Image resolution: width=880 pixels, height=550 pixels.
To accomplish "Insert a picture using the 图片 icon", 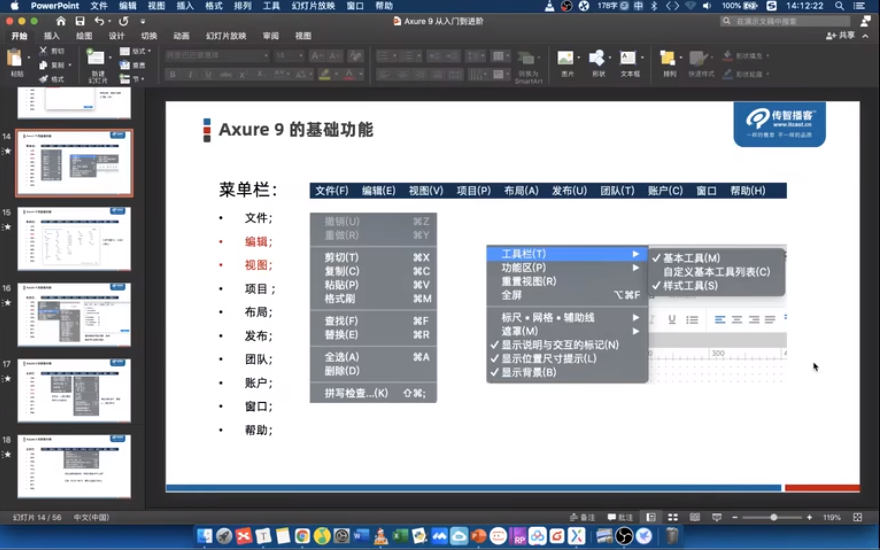I will tap(567, 60).
